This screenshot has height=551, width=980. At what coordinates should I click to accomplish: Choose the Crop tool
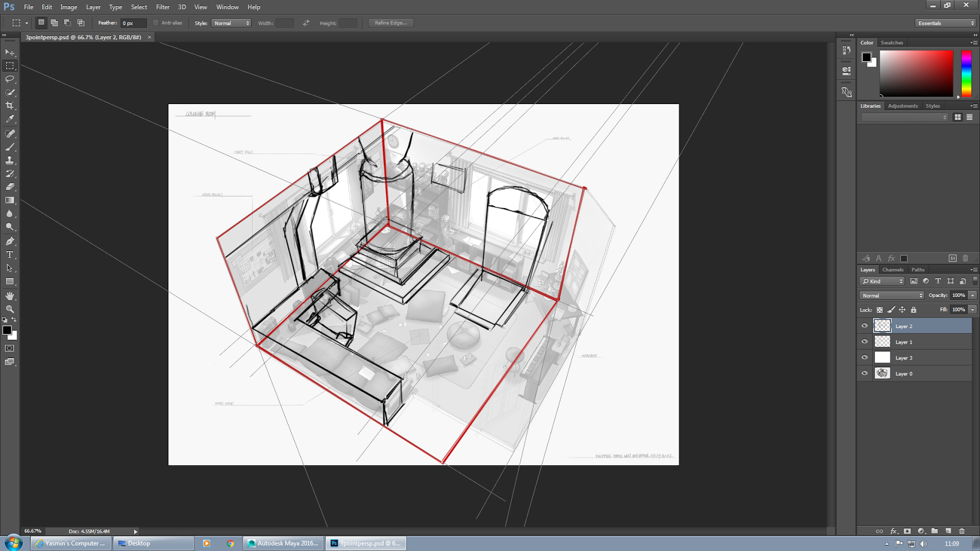pos(9,105)
